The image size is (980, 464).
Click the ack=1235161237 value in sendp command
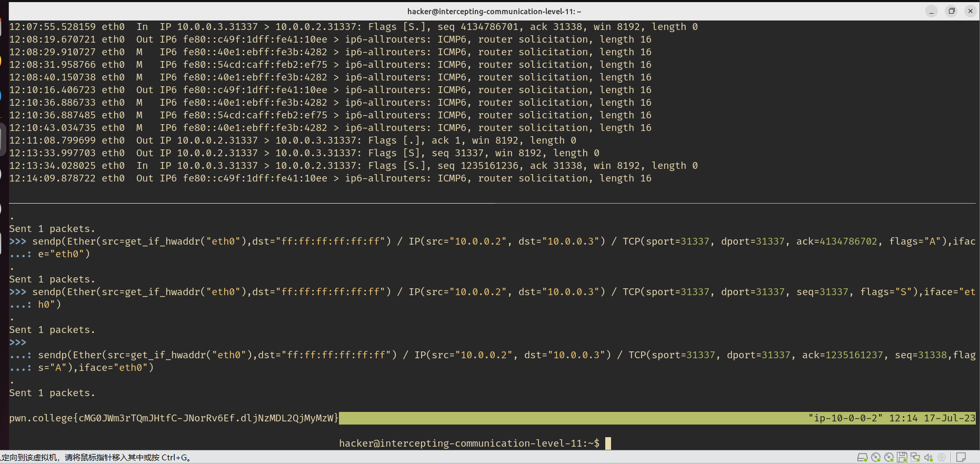tap(843, 355)
